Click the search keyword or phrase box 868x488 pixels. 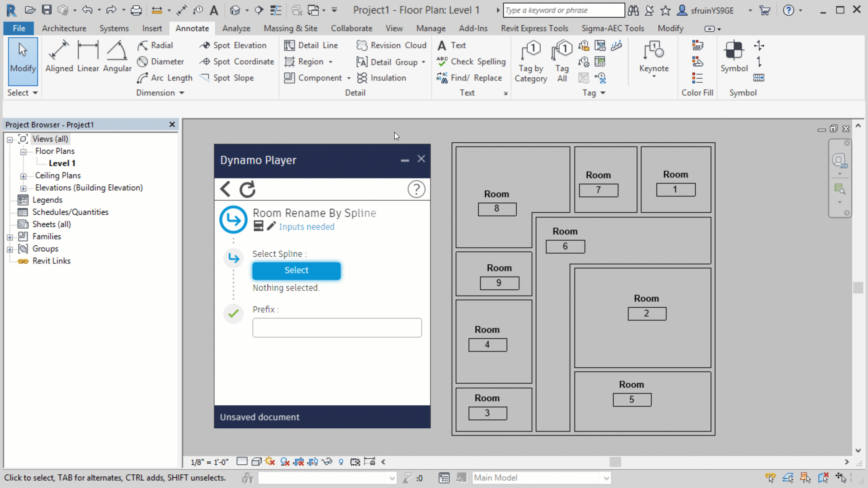click(564, 10)
